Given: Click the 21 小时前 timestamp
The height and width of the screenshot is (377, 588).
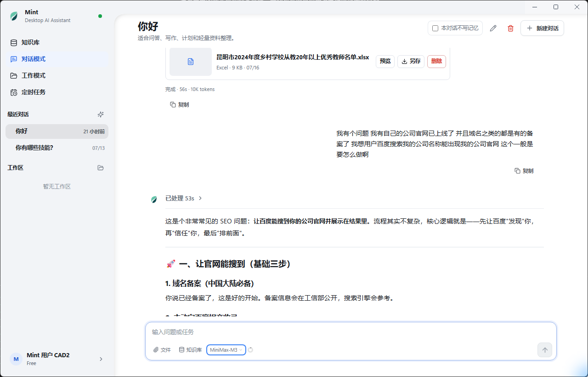Looking at the screenshot, I should [x=94, y=131].
